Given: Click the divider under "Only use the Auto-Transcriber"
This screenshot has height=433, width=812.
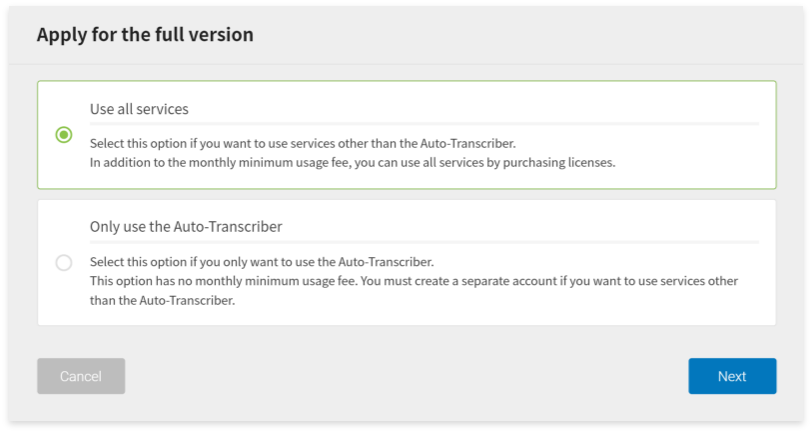Looking at the screenshot, I should click(x=424, y=241).
